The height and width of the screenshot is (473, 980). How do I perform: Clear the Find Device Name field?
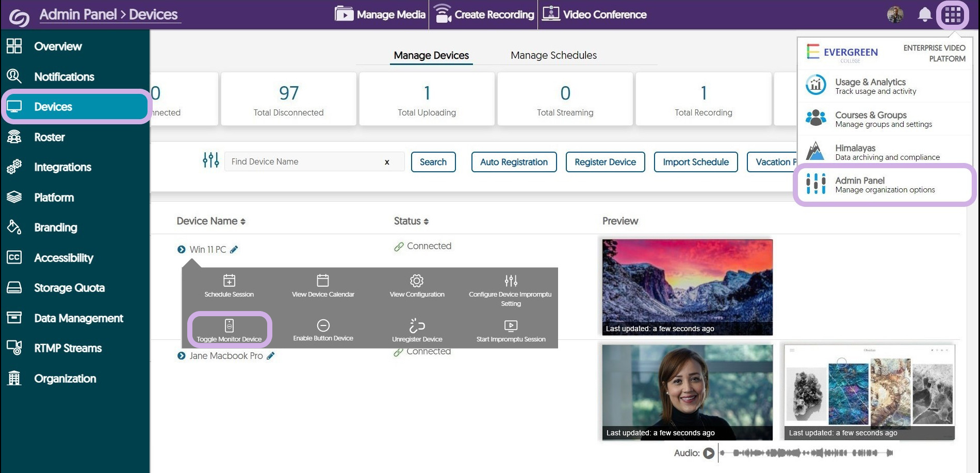pyautogui.click(x=387, y=162)
